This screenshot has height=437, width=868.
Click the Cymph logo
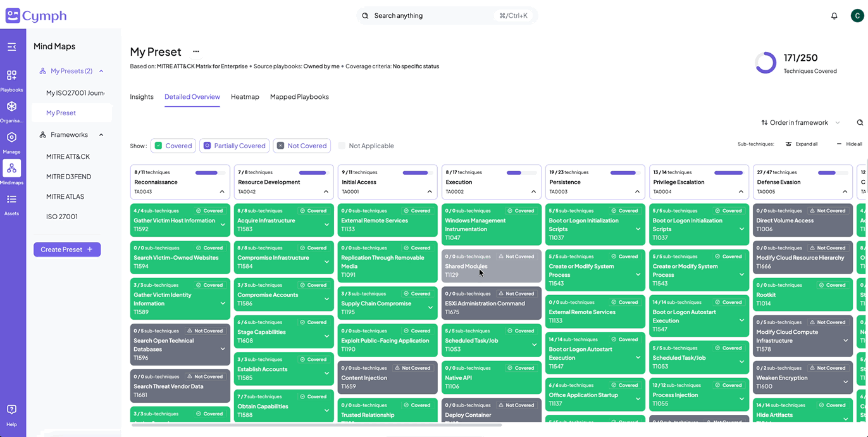36,16
